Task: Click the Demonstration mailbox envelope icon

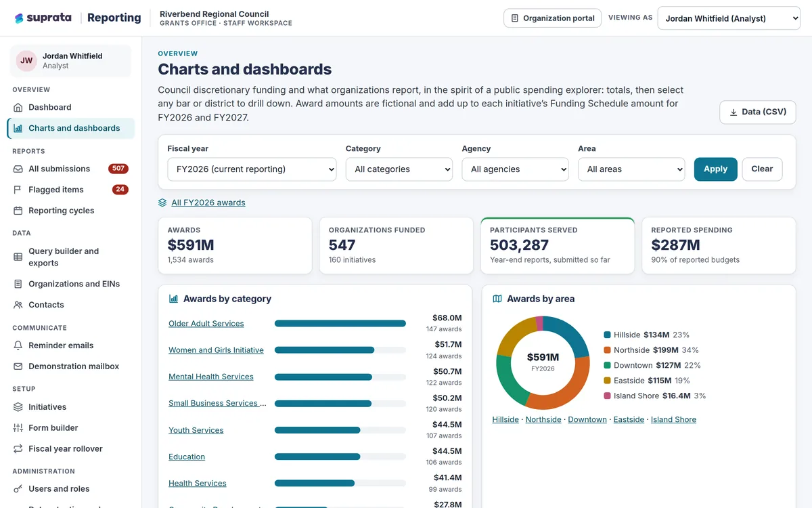Action: pos(18,366)
